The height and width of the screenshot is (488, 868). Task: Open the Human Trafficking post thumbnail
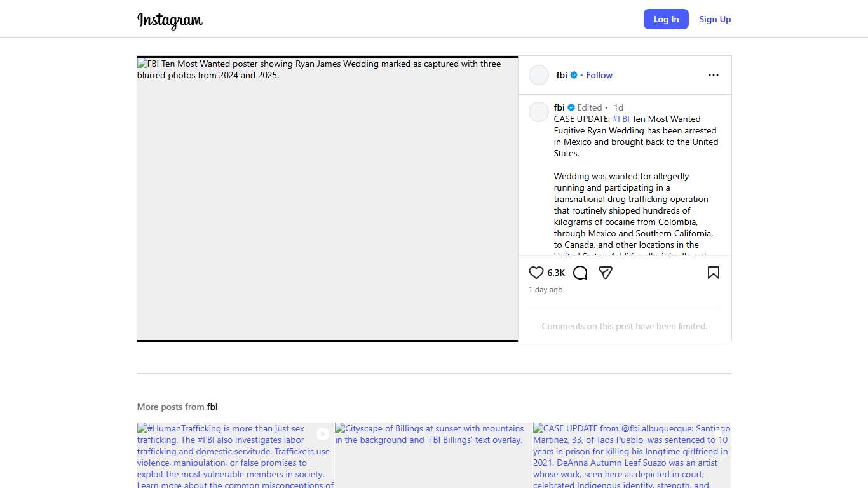coord(235,456)
